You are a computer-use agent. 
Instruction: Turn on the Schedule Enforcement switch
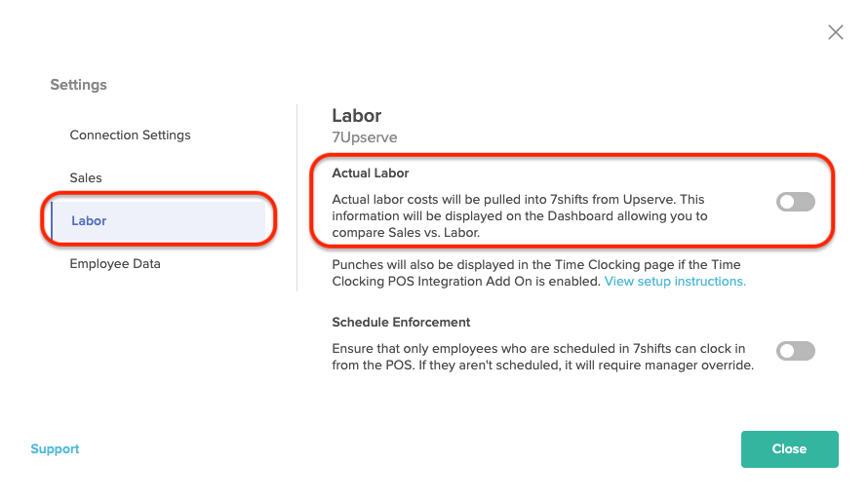pyautogui.click(x=796, y=351)
